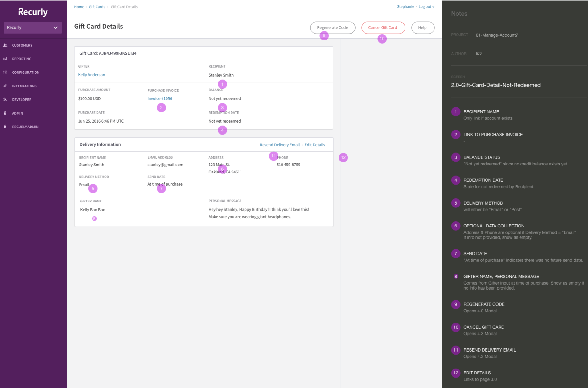The image size is (588, 388).
Task: Expand the Recurly site dropdown
Action: [33, 27]
